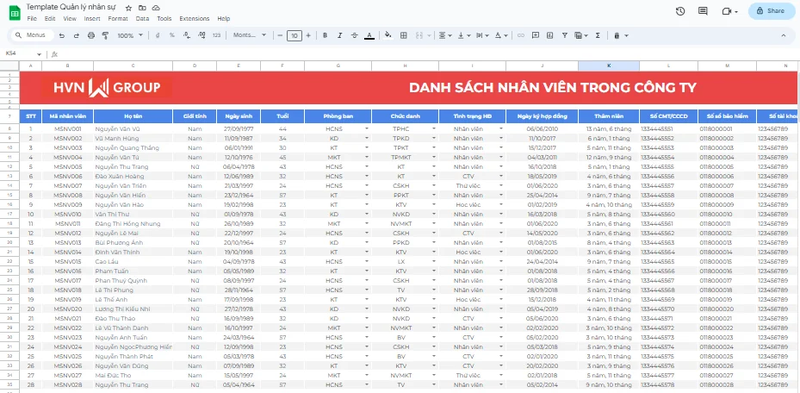The image size is (800, 393).
Task: Search the Menus box
Action: click(32, 35)
